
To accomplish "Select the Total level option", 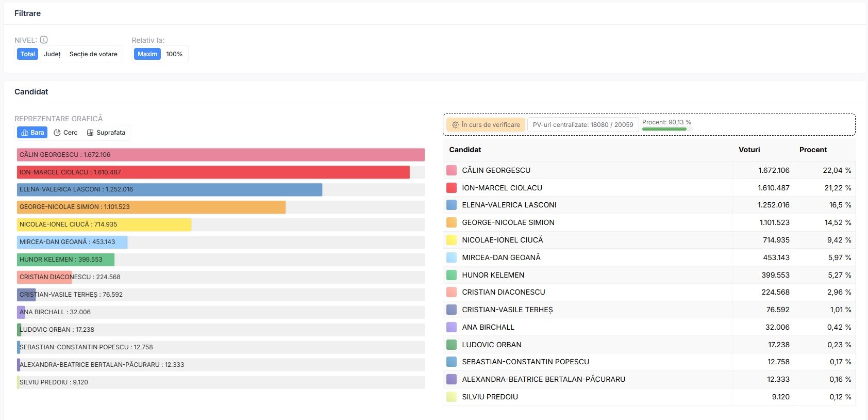I will (x=28, y=54).
